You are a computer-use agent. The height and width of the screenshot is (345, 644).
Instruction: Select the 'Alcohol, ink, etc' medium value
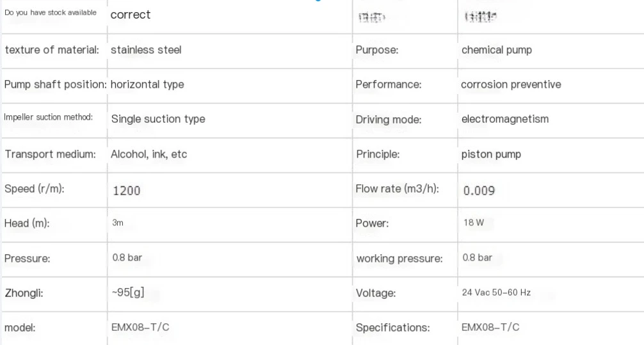(x=149, y=154)
